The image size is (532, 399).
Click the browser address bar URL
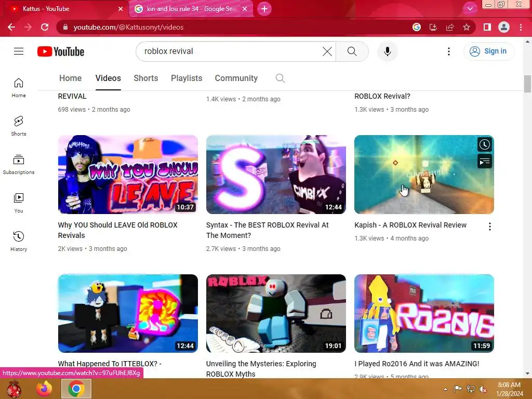point(128,27)
